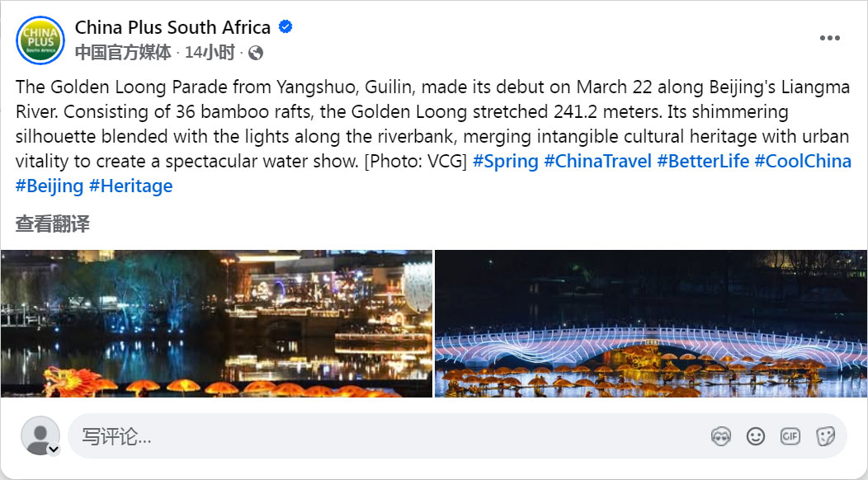
Task: Open the #Heritage hashtag
Action: 130,186
